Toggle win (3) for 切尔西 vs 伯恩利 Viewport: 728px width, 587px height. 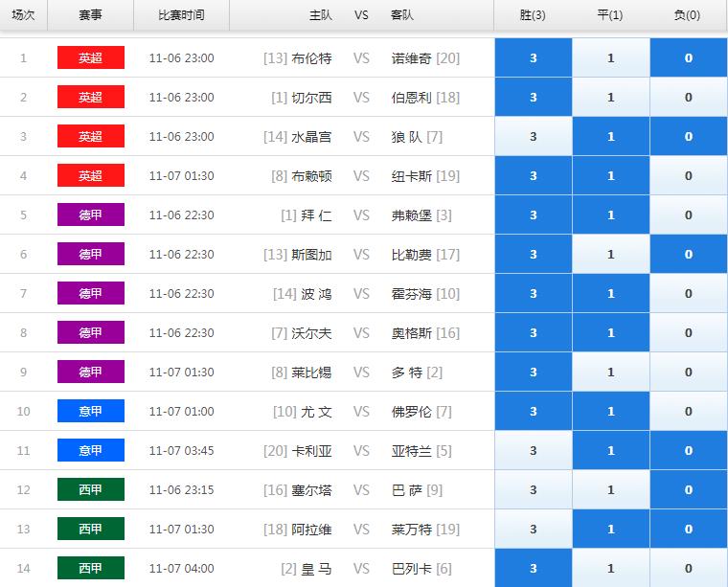coord(534,97)
